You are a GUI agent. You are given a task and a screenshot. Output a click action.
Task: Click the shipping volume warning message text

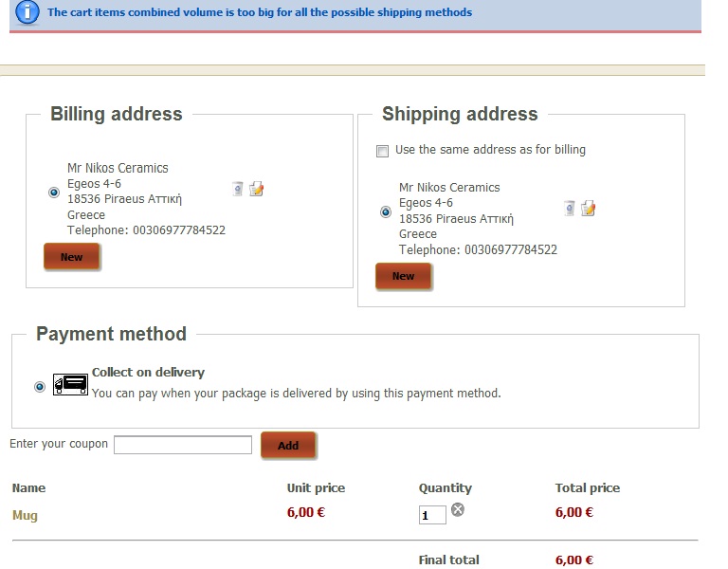260,12
